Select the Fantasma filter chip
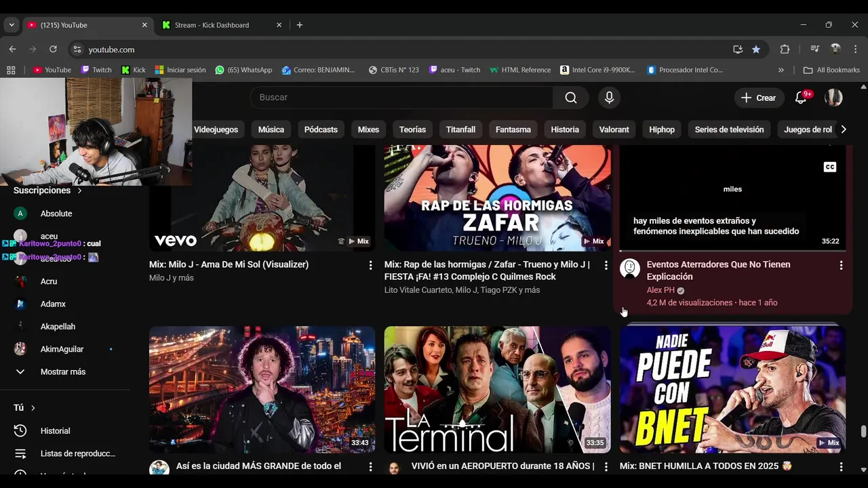This screenshot has height=488, width=868. pyautogui.click(x=513, y=129)
